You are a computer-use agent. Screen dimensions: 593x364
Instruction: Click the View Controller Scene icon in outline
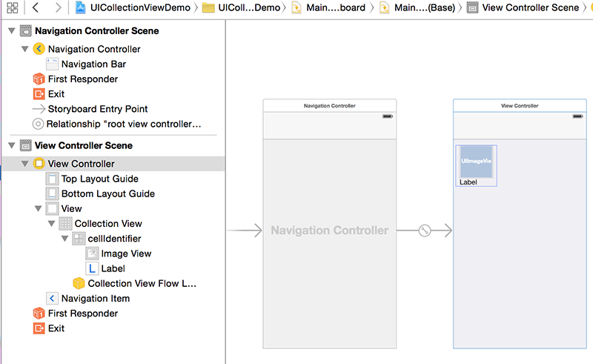pos(25,145)
